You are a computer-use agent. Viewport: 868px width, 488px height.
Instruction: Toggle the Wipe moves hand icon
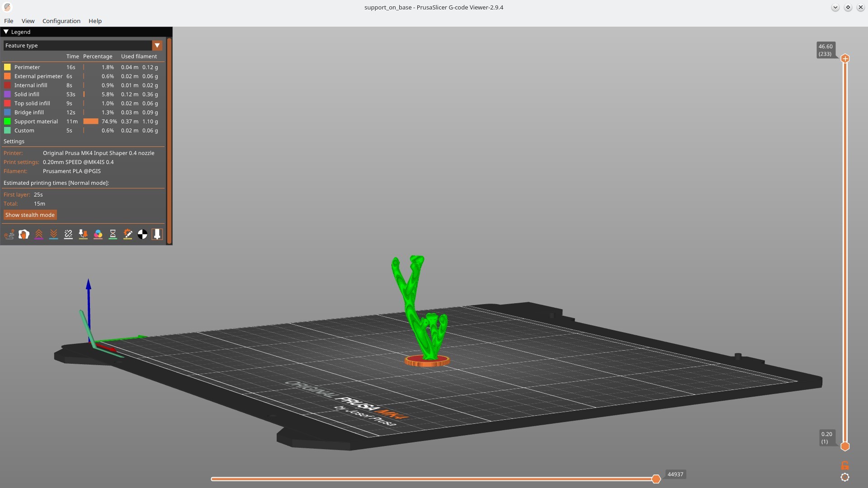point(24,234)
